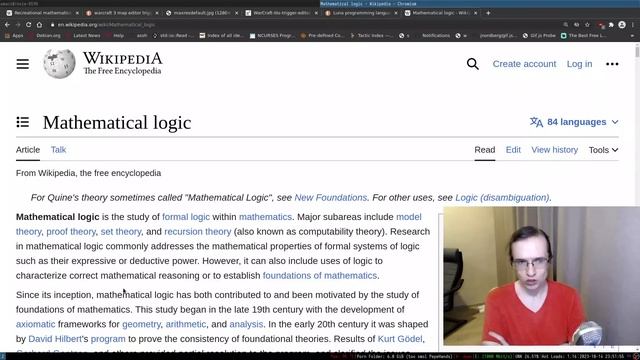The width and height of the screenshot is (640, 360).
Task: Click the Log in link
Action: (579, 64)
